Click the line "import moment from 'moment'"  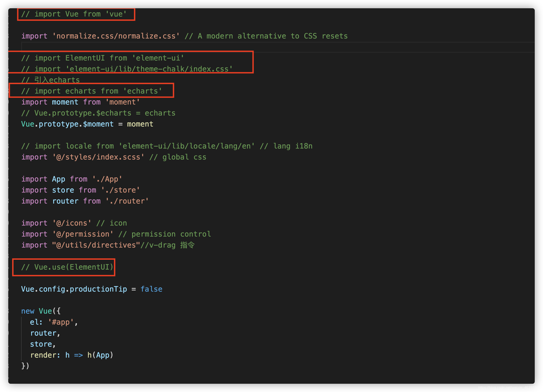80,102
